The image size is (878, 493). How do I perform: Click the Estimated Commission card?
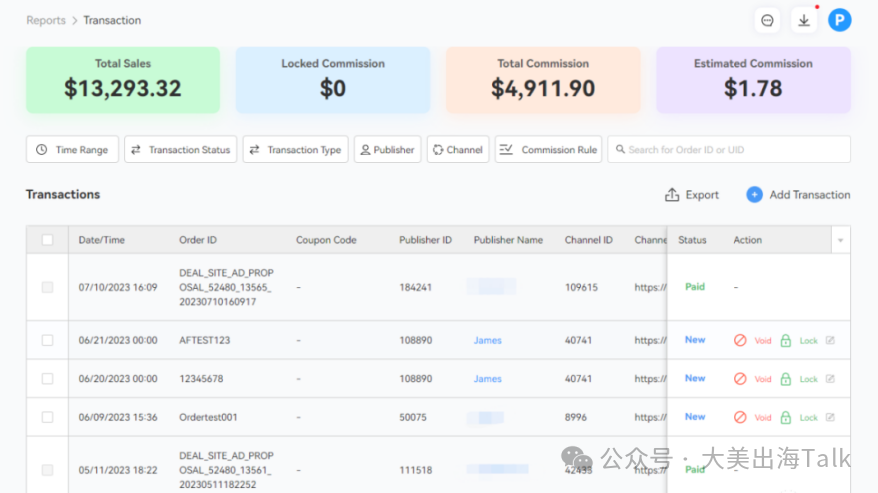click(x=753, y=80)
